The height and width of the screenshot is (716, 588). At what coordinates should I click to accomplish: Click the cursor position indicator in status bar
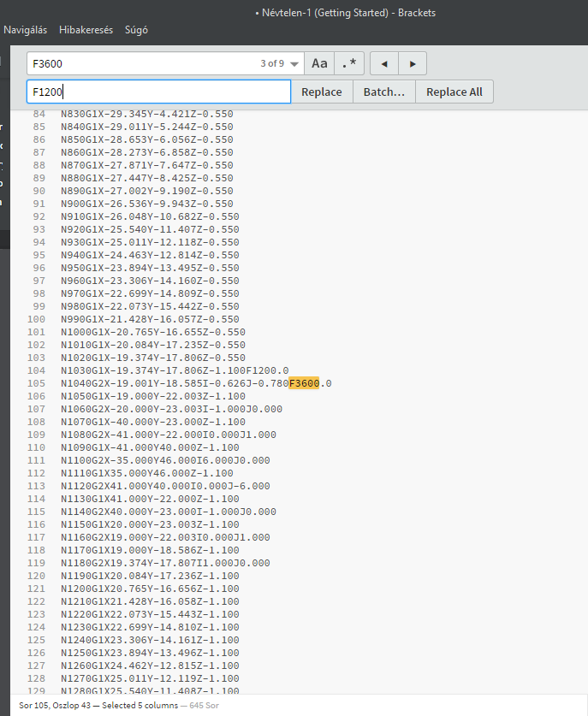(74, 704)
